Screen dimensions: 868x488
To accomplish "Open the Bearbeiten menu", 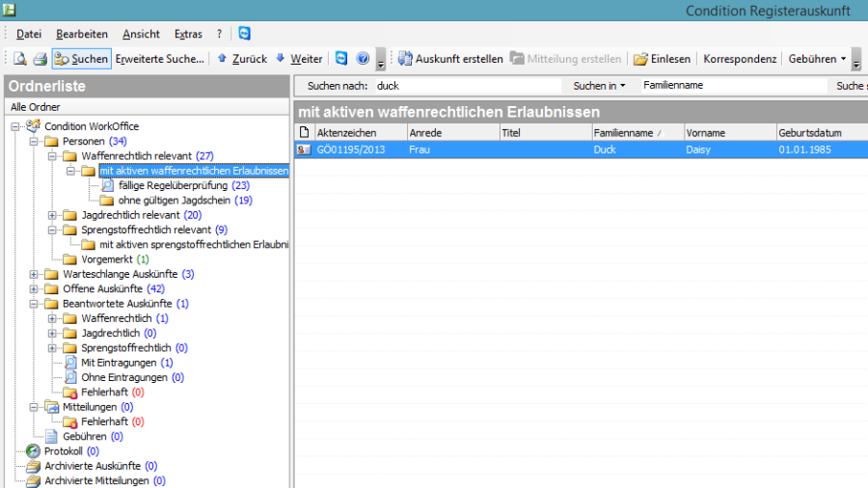I will (x=82, y=34).
